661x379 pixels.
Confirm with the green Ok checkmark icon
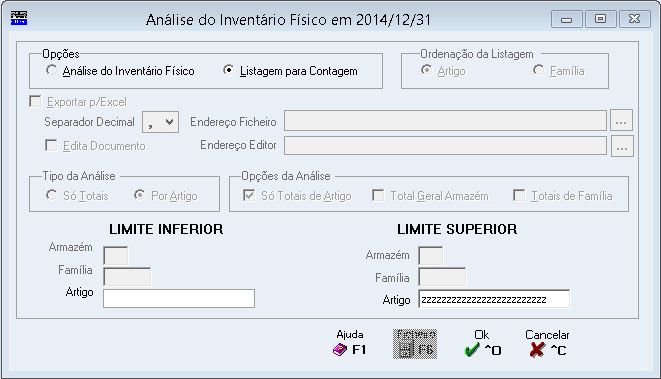[472, 349]
